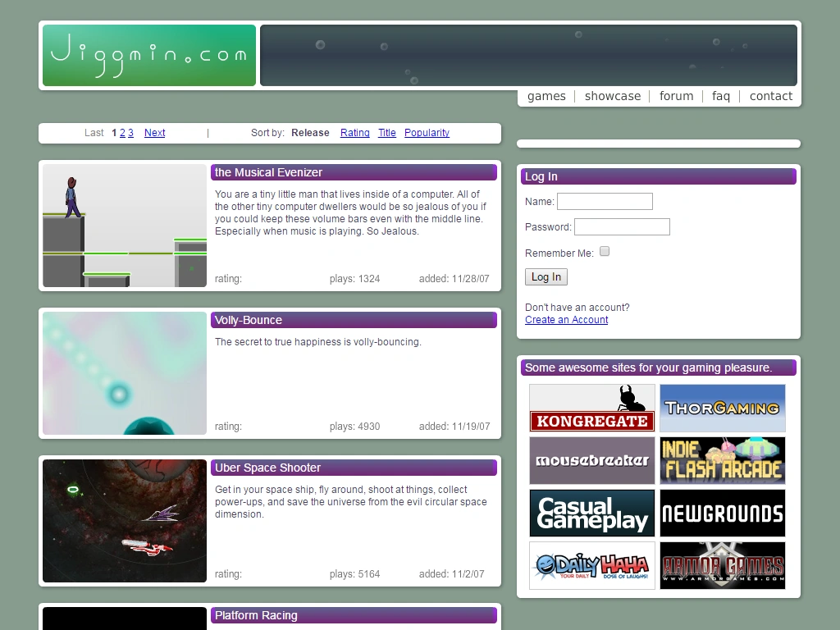Image resolution: width=840 pixels, height=630 pixels.
Task: Click the Jiggmin.com logo
Action: pos(149,55)
